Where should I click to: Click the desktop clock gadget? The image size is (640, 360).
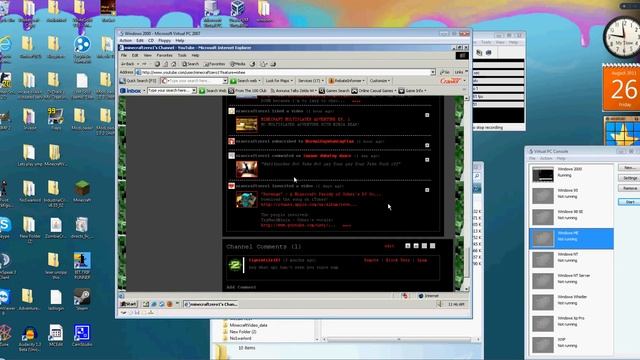(x=622, y=38)
